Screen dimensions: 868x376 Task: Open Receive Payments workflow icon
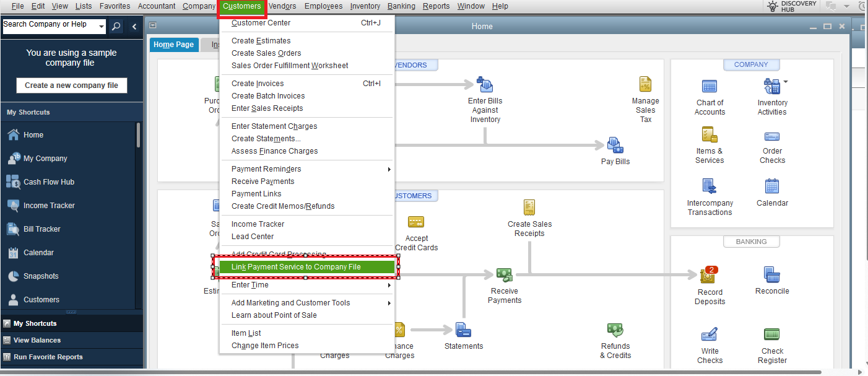tap(505, 274)
